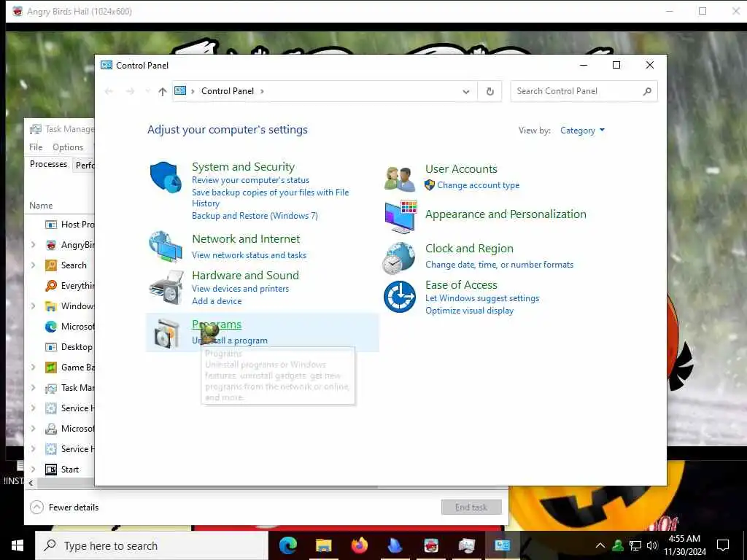
Task: Switch to Task Manager taskbar icon
Action: [x=466, y=545]
